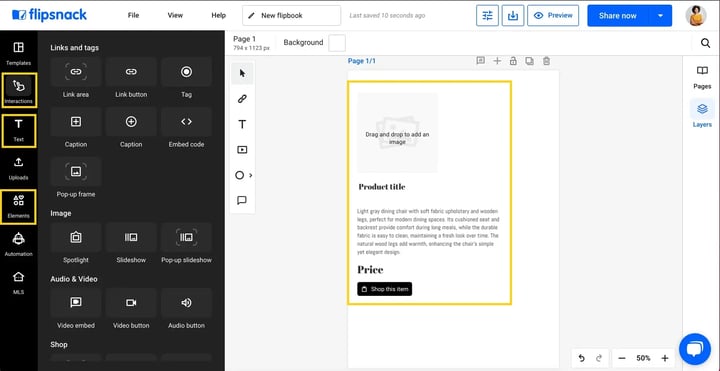Pick the link tool in canvas toolbar
Screen dimensions: 720x371
point(242,99)
